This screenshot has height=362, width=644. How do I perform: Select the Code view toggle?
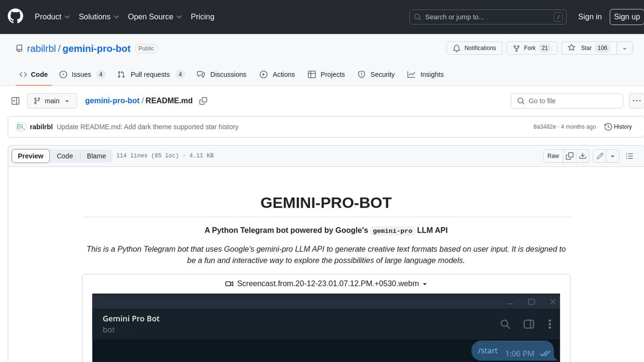point(65,156)
